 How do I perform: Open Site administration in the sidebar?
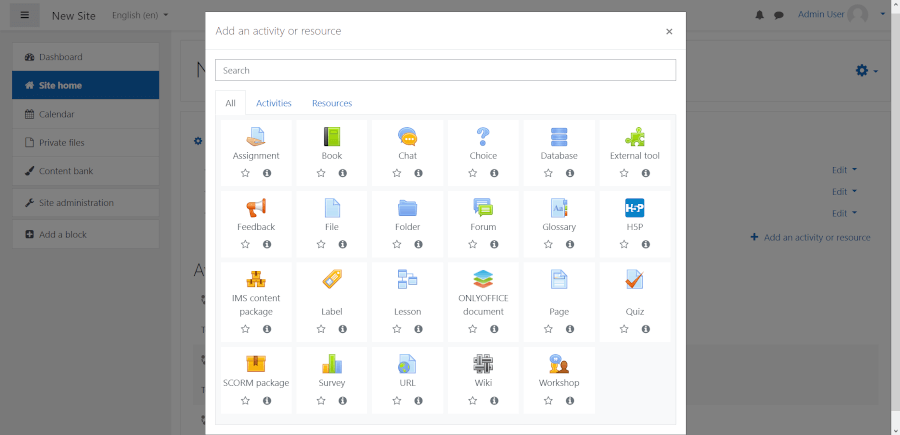pyautogui.click(x=86, y=203)
